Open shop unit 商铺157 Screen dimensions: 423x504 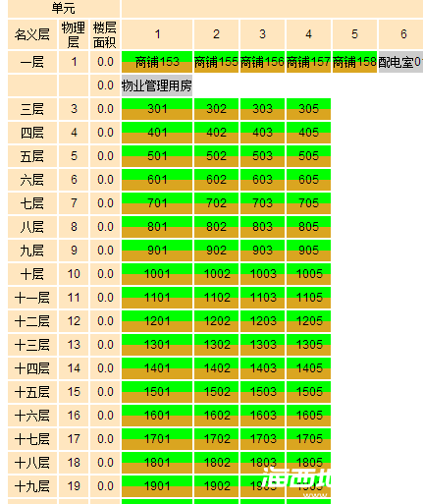(x=308, y=62)
